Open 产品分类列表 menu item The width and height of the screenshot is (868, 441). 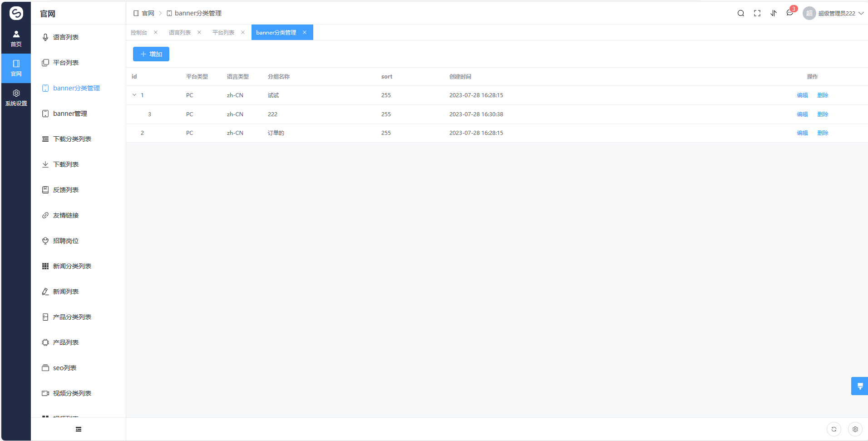(x=78, y=317)
